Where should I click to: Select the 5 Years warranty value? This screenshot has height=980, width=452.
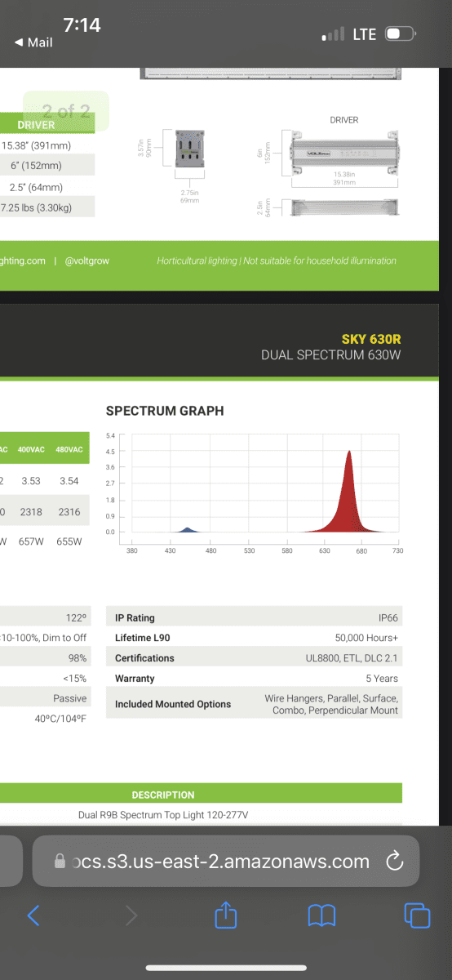[x=383, y=679]
